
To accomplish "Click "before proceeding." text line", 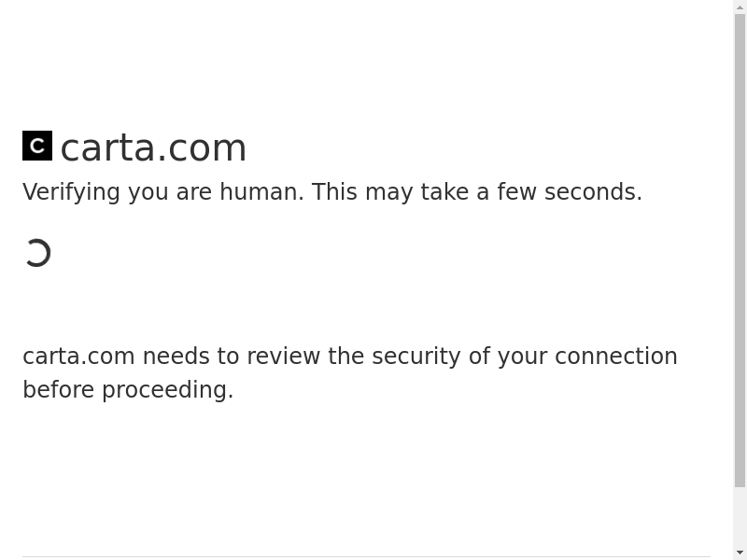I will click(128, 390).
